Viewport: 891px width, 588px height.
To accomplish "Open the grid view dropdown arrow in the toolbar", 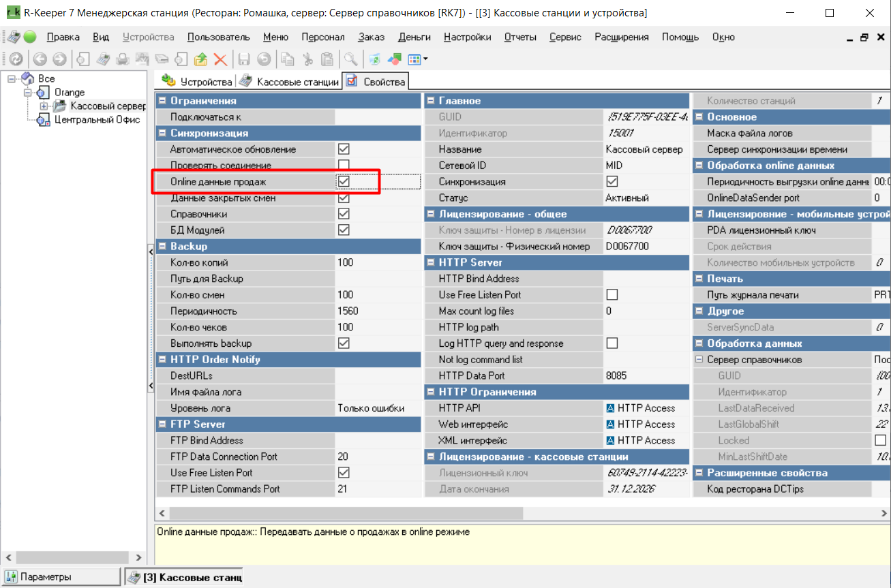I will 425,59.
